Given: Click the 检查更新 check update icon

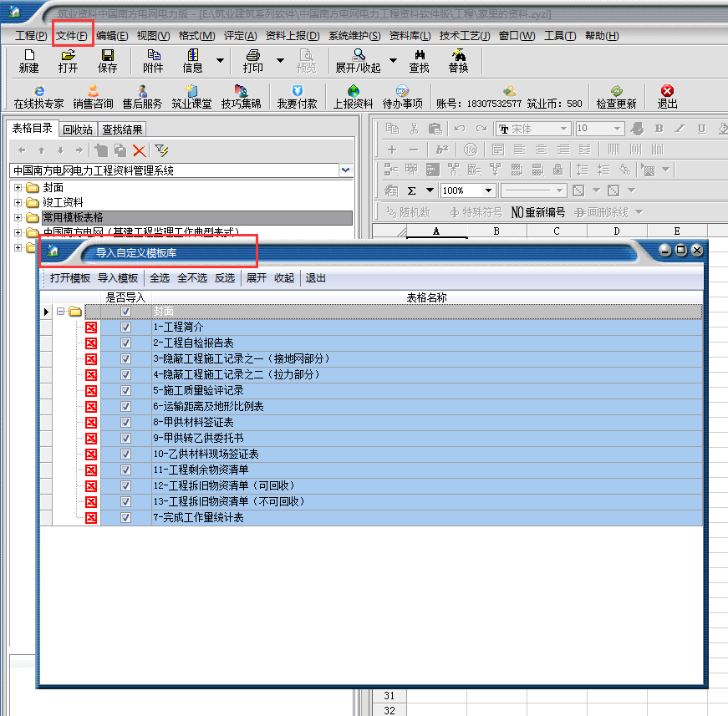Looking at the screenshot, I should (616, 97).
